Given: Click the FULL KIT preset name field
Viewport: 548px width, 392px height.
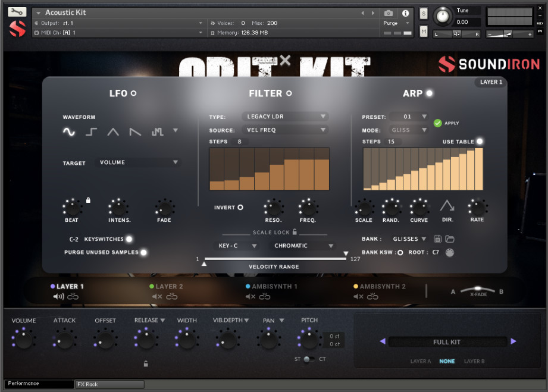Looking at the screenshot, I should [x=447, y=342].
